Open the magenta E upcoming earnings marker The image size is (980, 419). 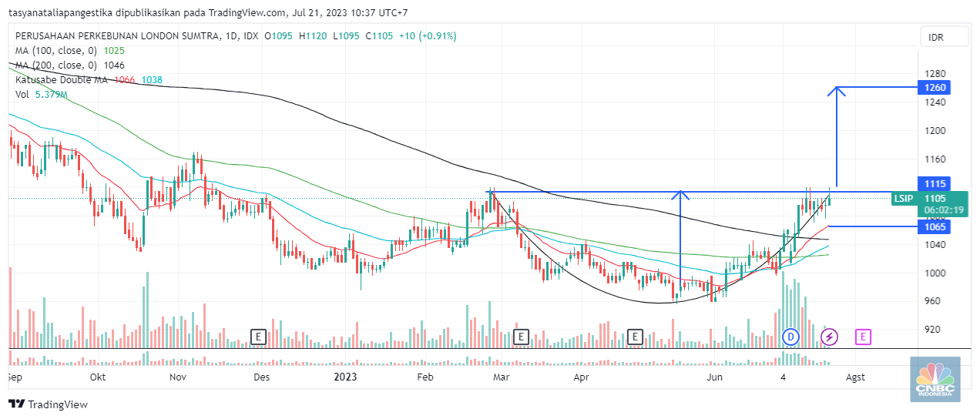[864, 337]
